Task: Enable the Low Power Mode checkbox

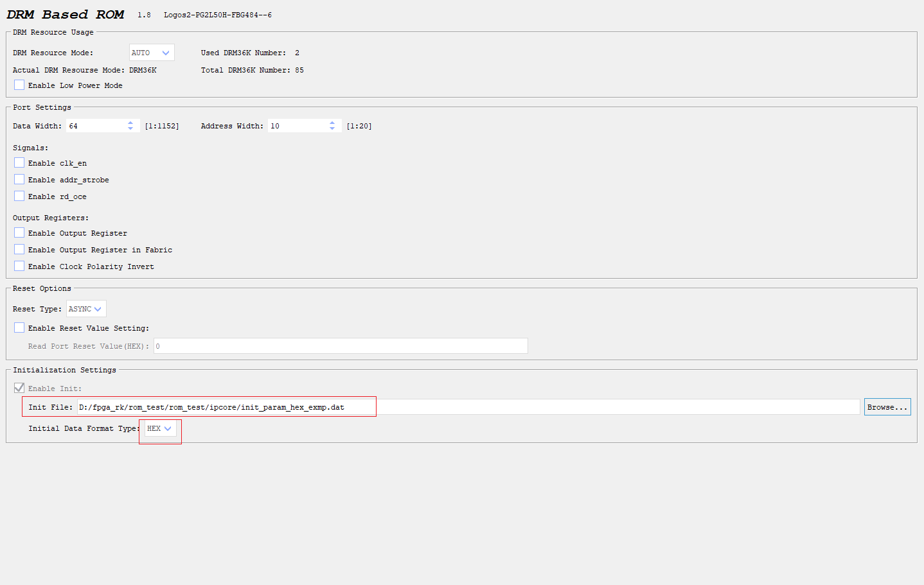Action: [x=19, y=84]
